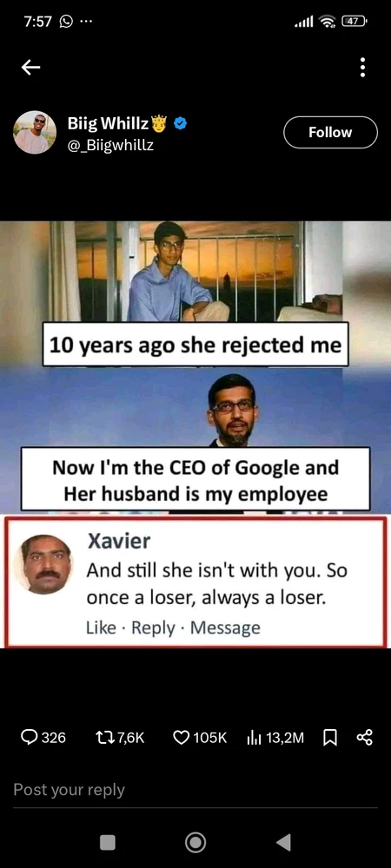Image resolution: width=391 pixels, height=868 pixels.
Task: Open the three-dot more options menu
Action: coord(362,68)
